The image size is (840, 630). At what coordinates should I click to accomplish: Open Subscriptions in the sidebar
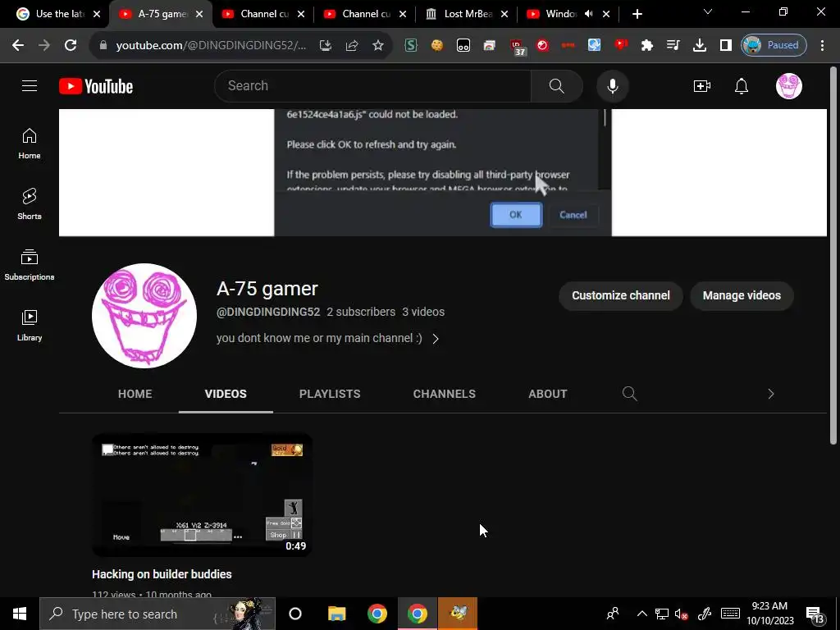(30, 265)
